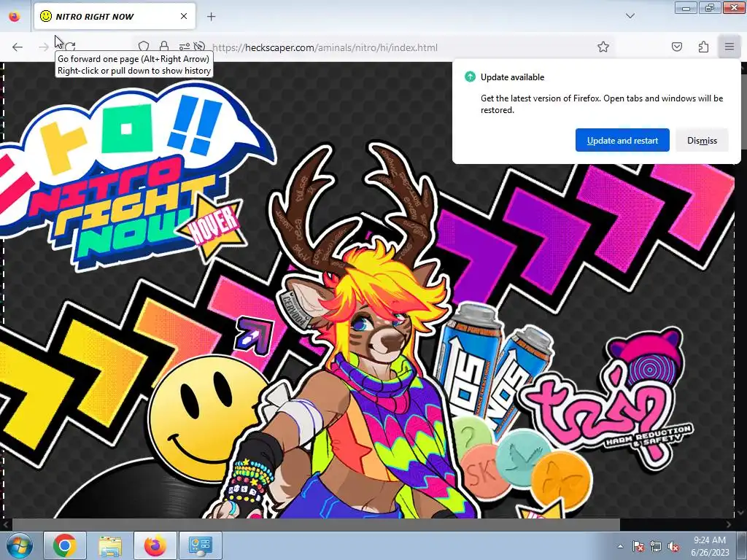
Task: View site info via padlock icon
Action: pos(164,47)
